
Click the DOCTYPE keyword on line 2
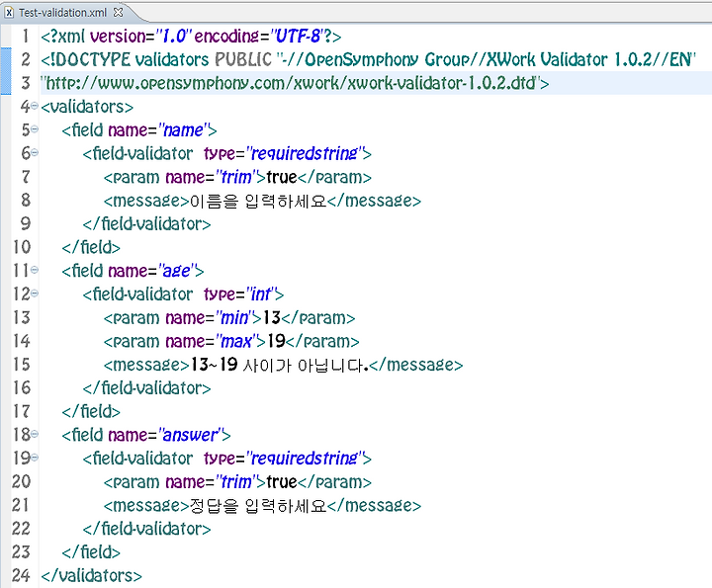(x=92, y=59)
